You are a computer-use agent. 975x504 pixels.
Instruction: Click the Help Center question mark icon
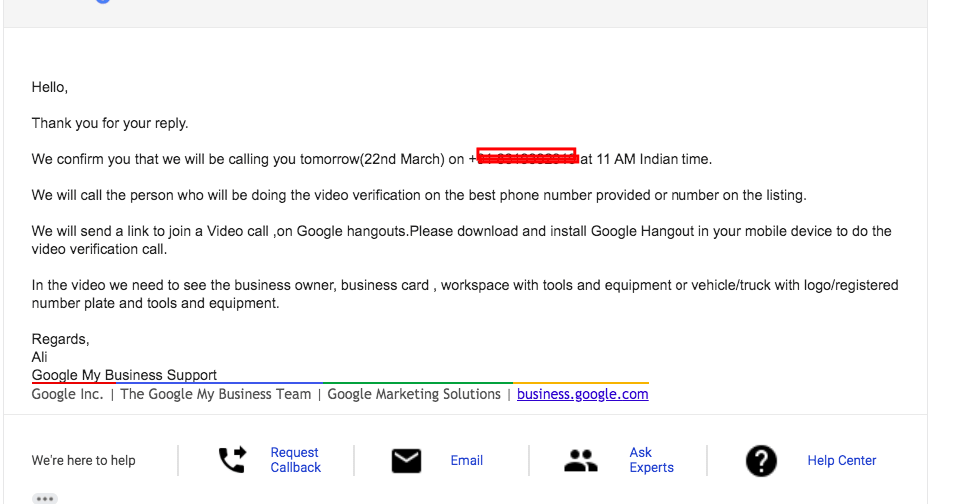(x=761, y=461)
